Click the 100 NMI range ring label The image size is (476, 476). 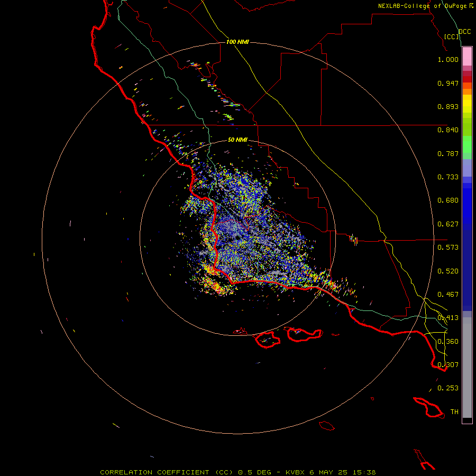237,42
